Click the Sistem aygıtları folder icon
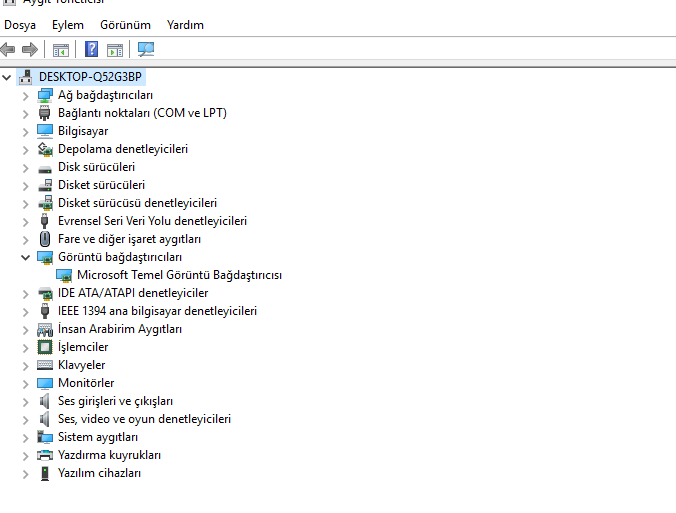 click(45, 437)
